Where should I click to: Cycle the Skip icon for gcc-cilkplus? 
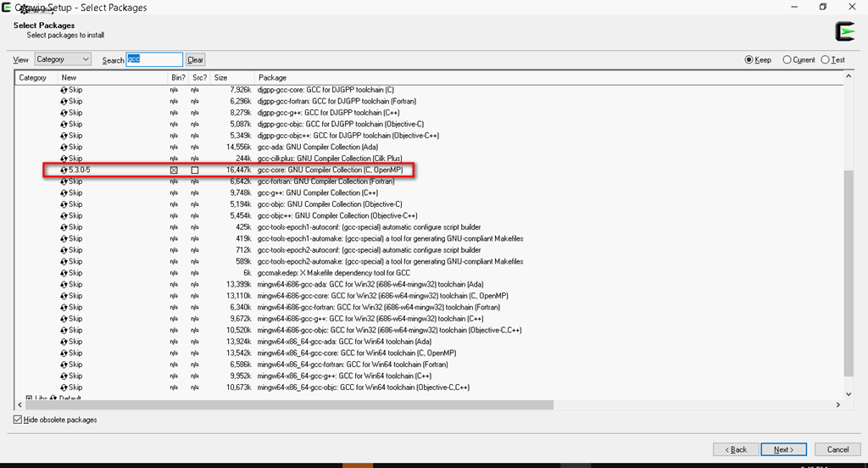click(x=64, y=159)
